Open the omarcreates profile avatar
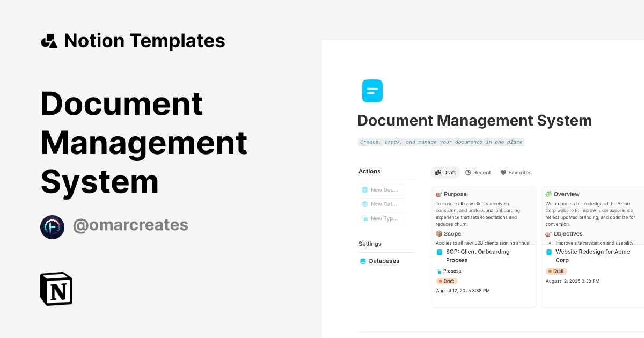The width and height of the screenshot is (644, 338). coord(52,227)
